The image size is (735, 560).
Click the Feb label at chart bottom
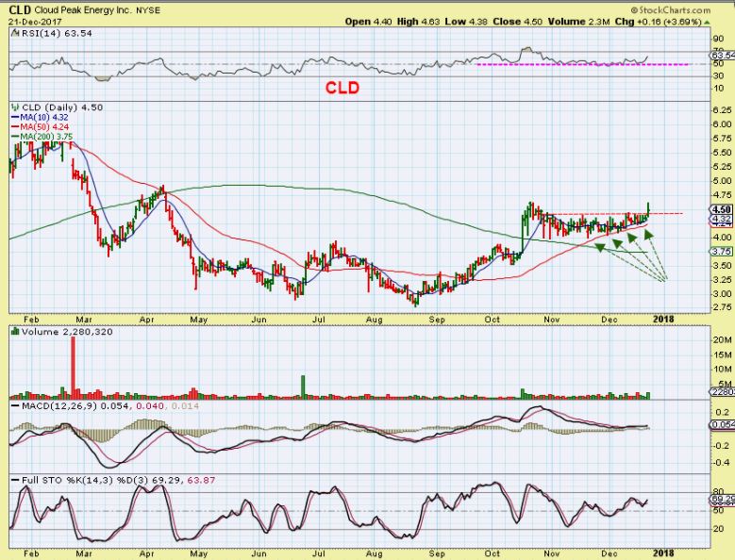tap(31, 553)
